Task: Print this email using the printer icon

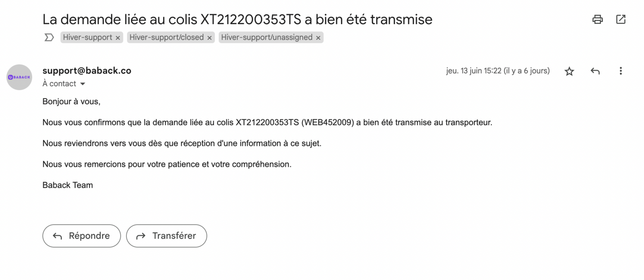Action: 597,19
